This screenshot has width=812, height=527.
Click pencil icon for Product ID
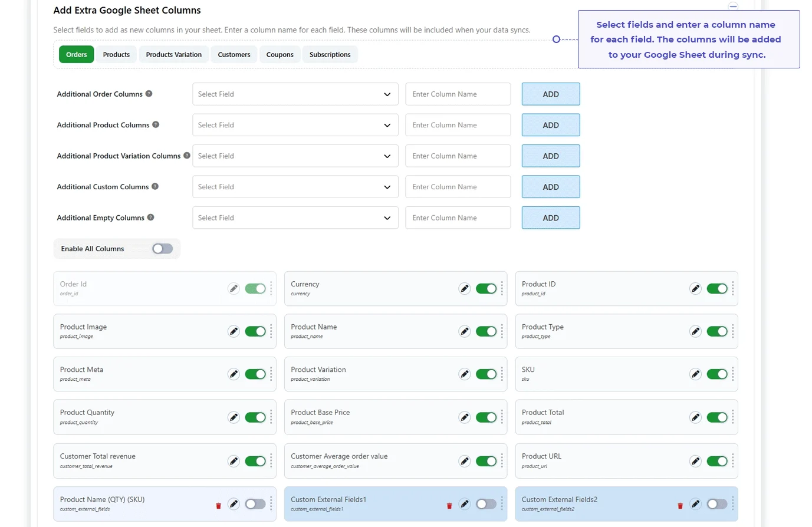(x=696, y=289)
